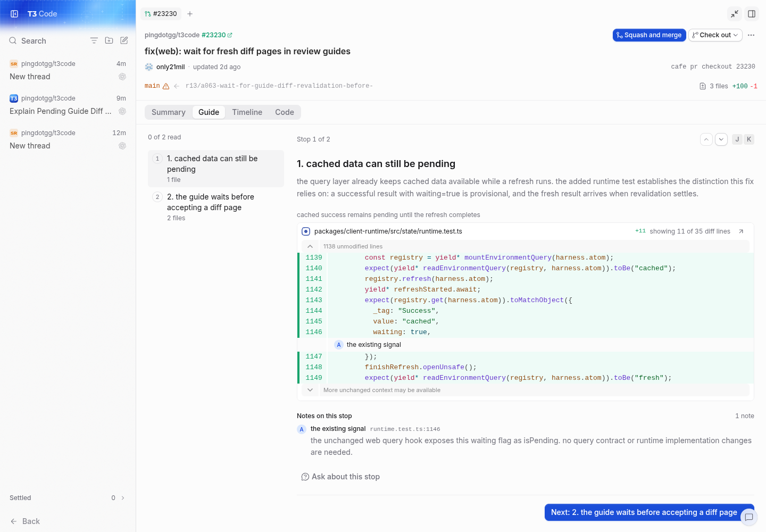Toggle the right side panel icon

pos(752,14)
